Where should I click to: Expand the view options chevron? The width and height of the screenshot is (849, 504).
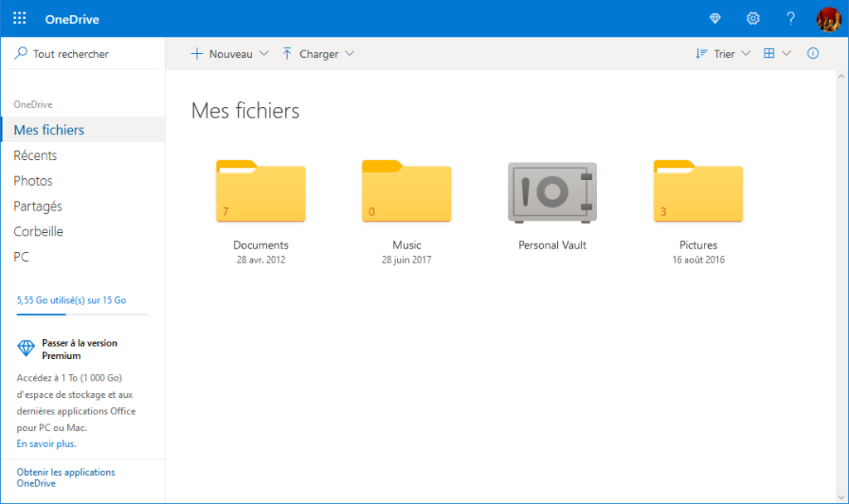(786, 54)
